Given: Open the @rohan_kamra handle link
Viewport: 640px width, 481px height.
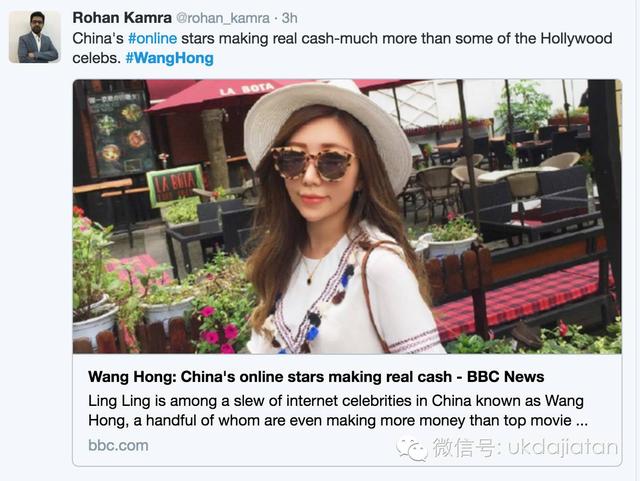Looking at the screenshot, I should tap(222, 18).
